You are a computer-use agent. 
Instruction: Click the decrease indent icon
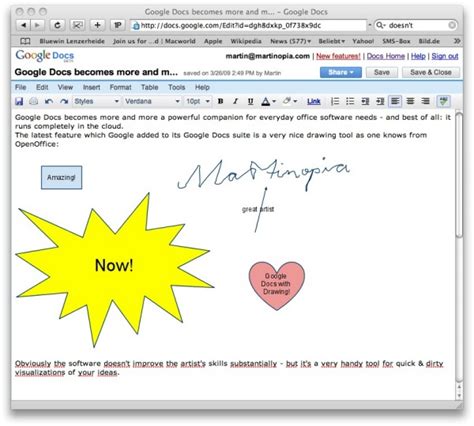365,101
